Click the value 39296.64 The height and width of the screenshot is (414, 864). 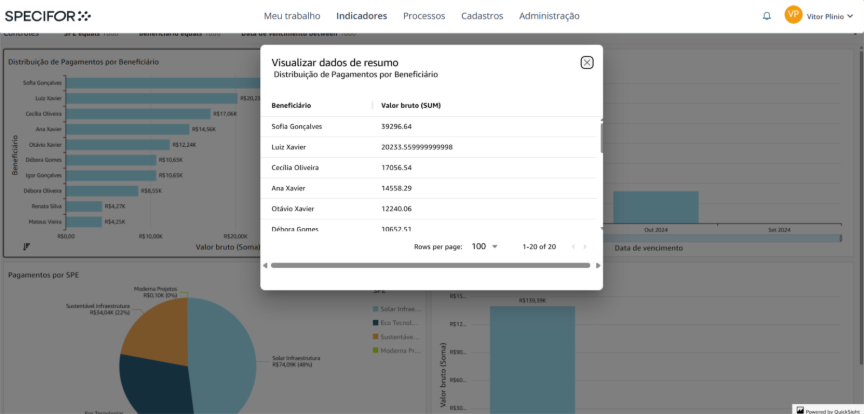tap(397, 126)
